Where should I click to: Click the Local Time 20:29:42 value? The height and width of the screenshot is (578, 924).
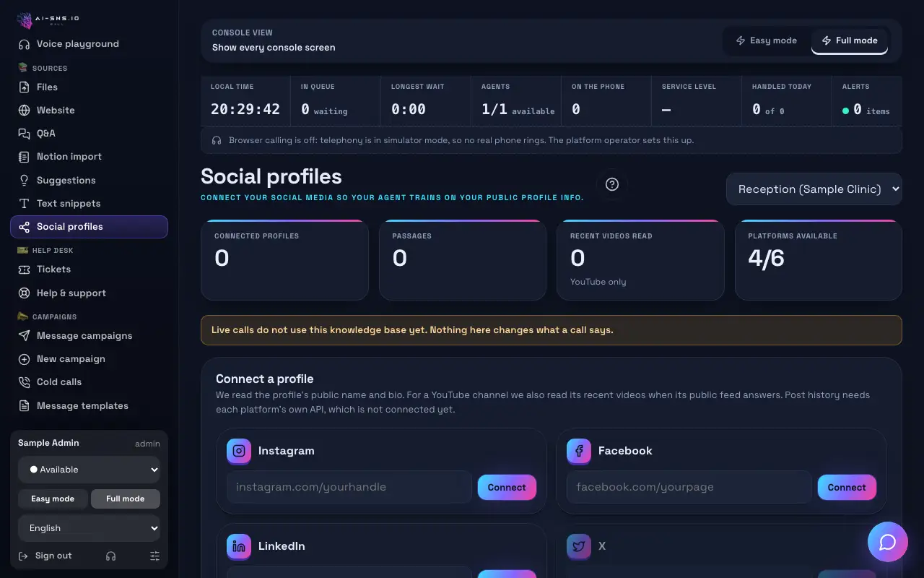245,110
